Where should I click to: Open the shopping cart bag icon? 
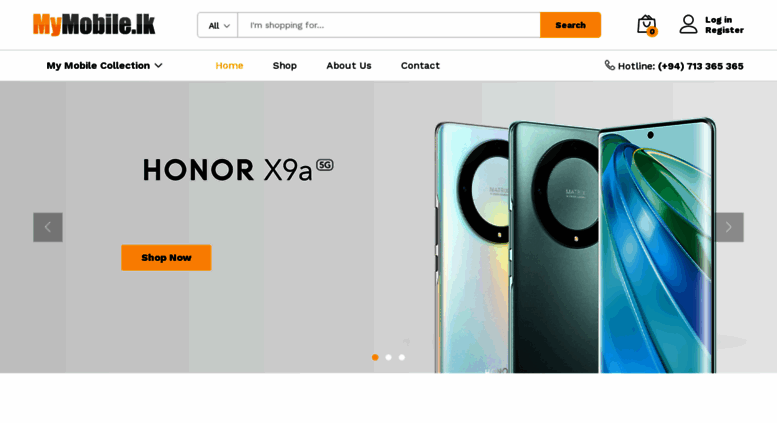646,24
